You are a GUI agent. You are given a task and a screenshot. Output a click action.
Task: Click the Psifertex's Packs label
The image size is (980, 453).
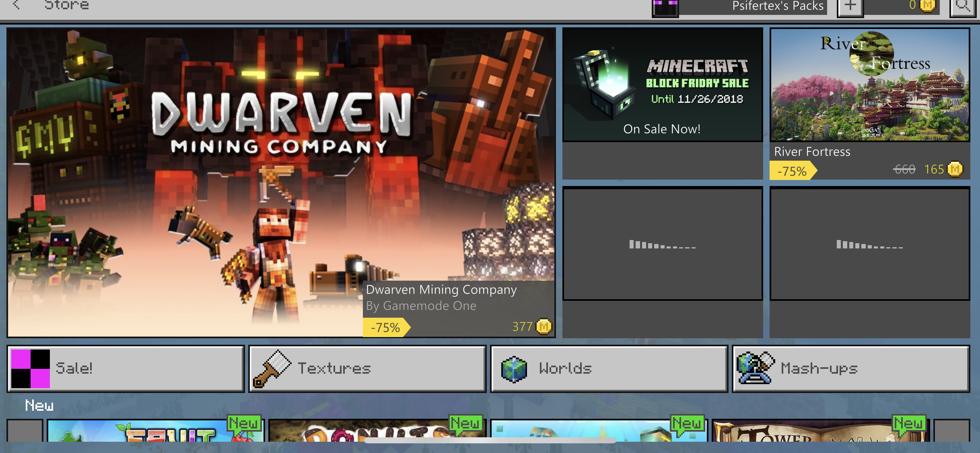tap(777, 6)
